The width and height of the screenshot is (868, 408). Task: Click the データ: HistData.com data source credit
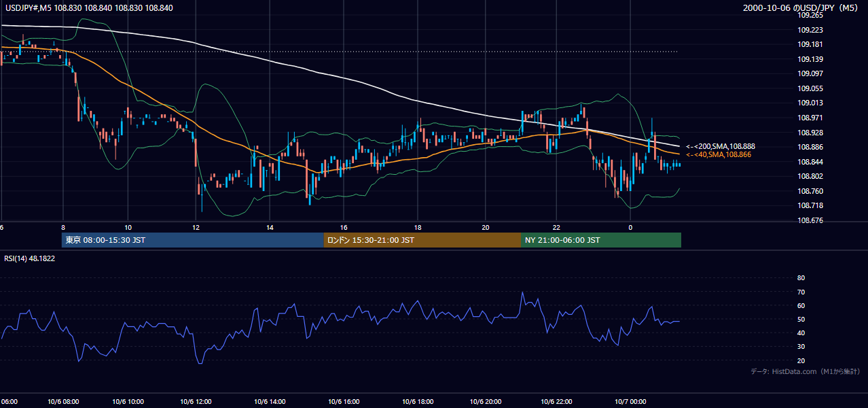pyautogui.click(x=805, y=371)
